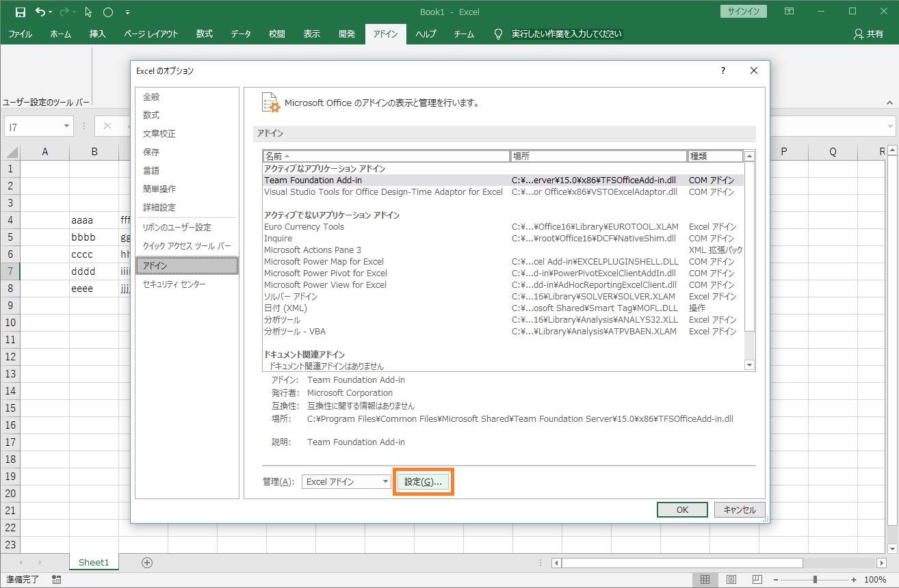Click the zoom in plus button
The width and height of the screenshot is (899, 588).
(853, 580)
